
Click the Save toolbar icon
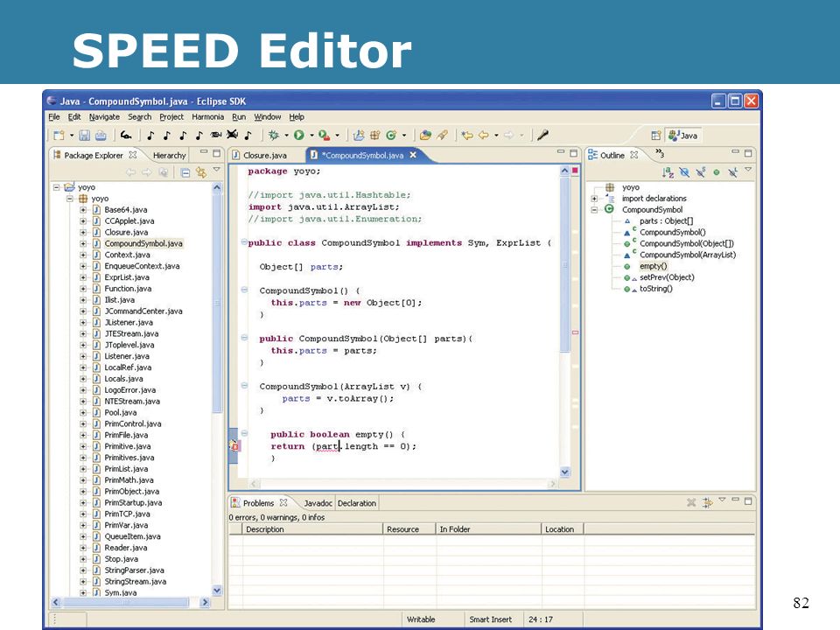click(85, 136)
